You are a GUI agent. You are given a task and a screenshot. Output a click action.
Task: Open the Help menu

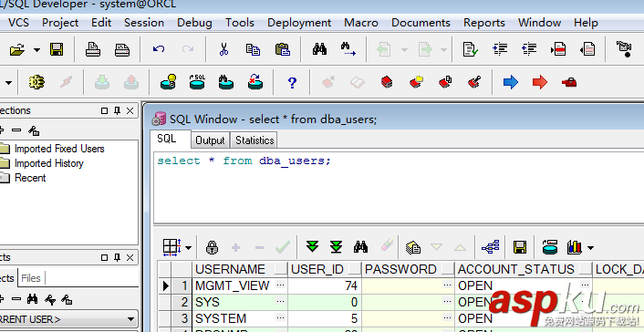coord(586,23)
